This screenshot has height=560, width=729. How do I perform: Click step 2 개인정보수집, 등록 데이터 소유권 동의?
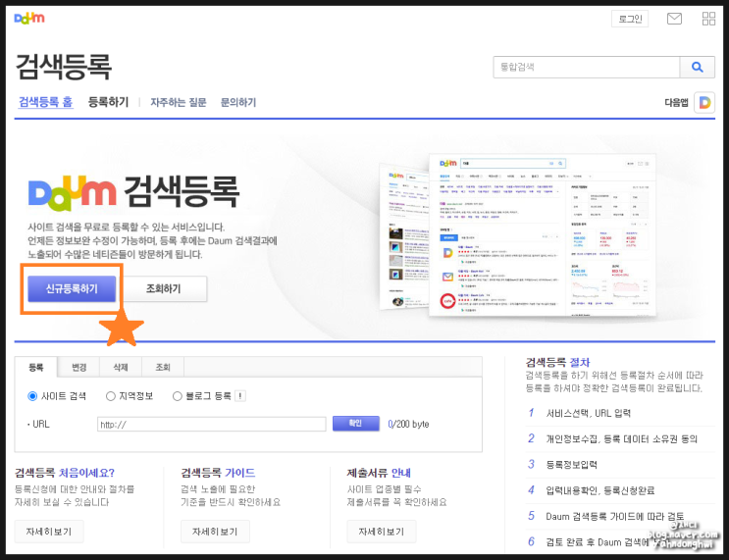click(622, 439)
